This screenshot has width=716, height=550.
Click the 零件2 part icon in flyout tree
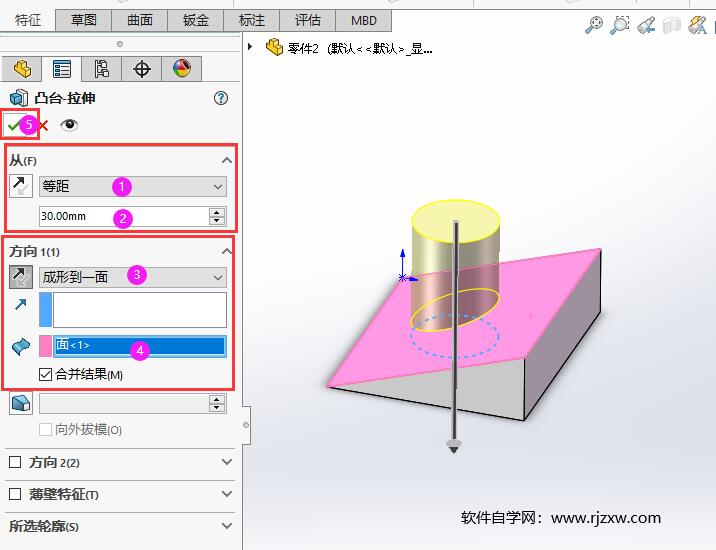point(274,47)
